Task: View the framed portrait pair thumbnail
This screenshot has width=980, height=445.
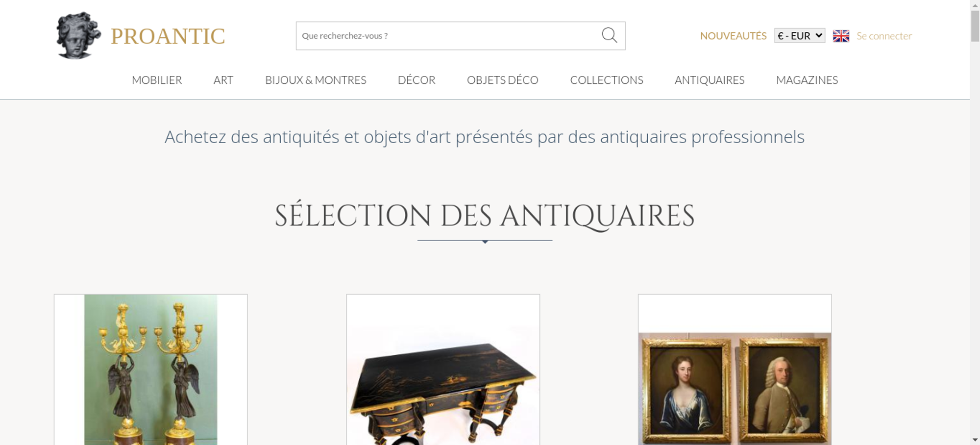Action: click(x=735, y=370)
